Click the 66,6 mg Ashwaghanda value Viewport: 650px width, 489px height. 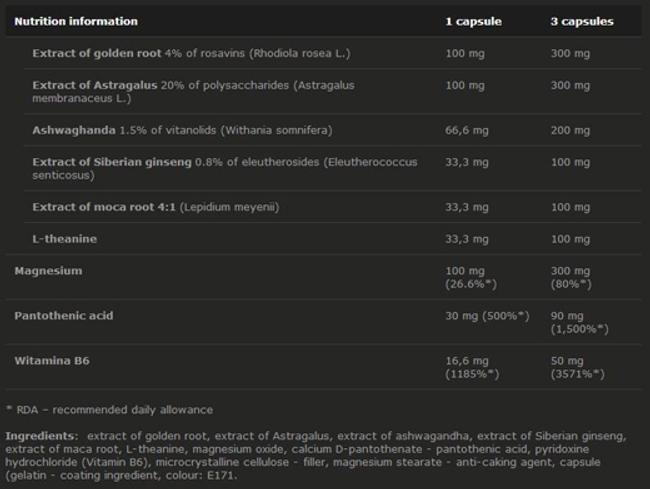[x=467, y=131]
